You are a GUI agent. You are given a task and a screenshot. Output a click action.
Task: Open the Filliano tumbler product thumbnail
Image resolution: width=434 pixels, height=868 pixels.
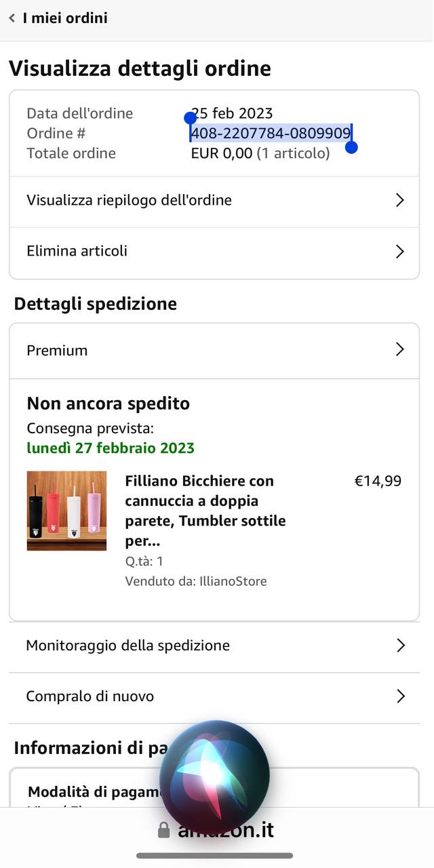pyautogui.click(x=66, y=511)
